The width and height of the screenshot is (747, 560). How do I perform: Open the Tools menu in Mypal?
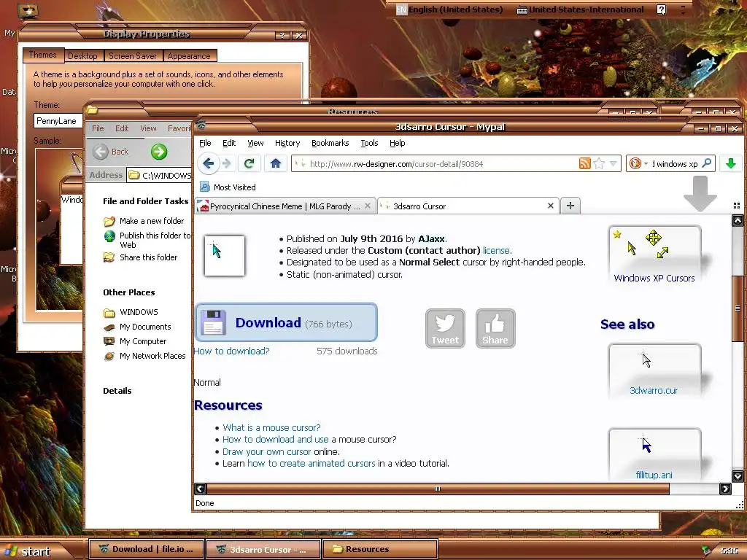tap(369, 143)
